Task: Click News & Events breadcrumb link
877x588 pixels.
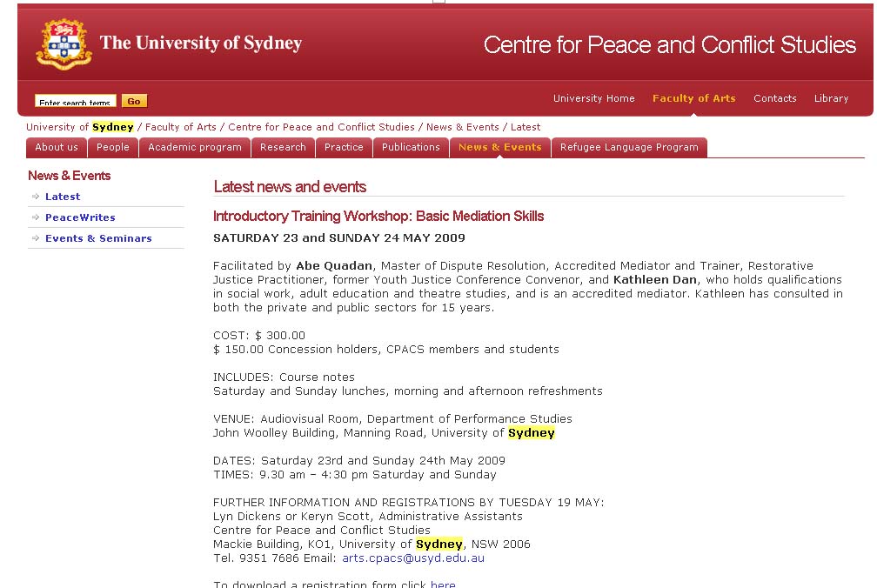Action: click(x=463, y=127)
